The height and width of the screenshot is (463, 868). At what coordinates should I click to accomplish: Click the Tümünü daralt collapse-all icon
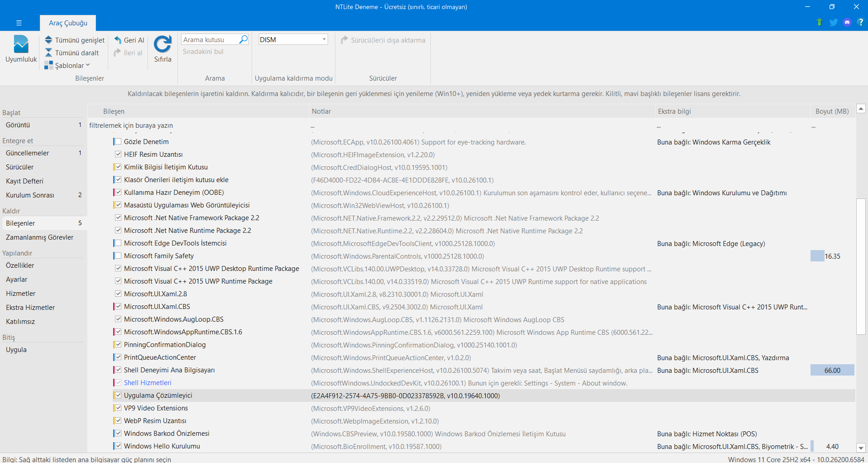point(48,53)
